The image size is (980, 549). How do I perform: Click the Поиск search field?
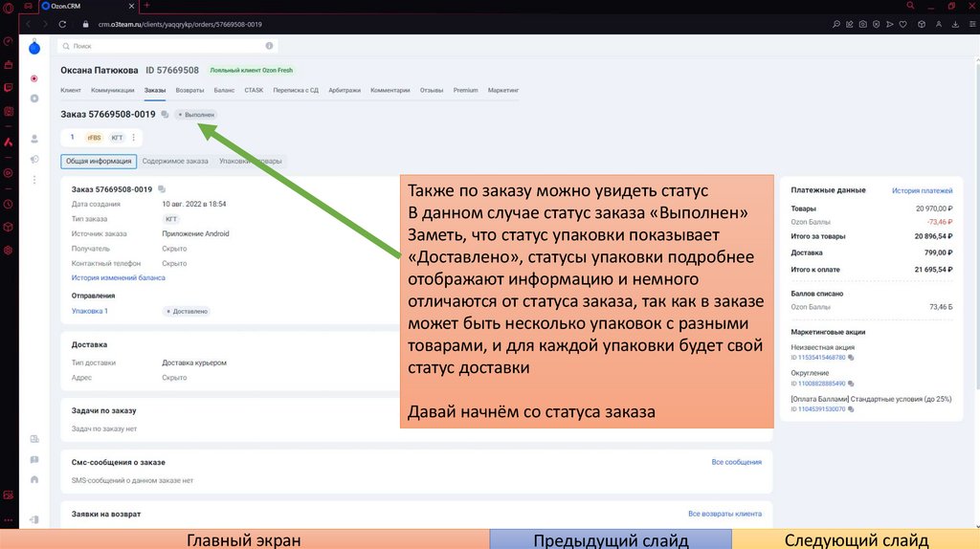[x=167, y=46]
